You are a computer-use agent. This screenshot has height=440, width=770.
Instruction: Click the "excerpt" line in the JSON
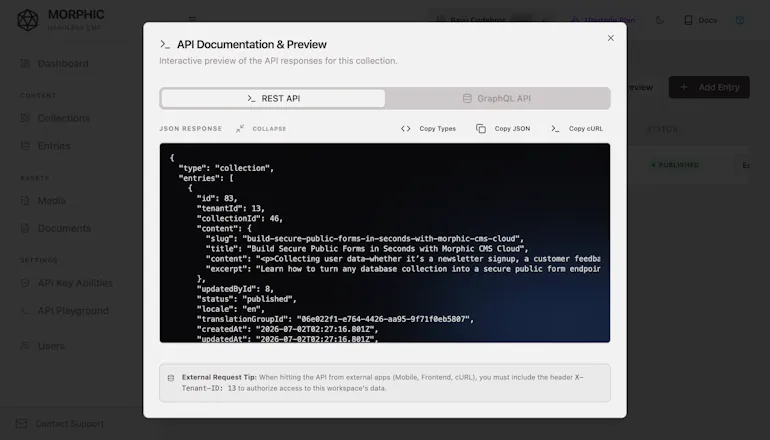coord(403,269)
